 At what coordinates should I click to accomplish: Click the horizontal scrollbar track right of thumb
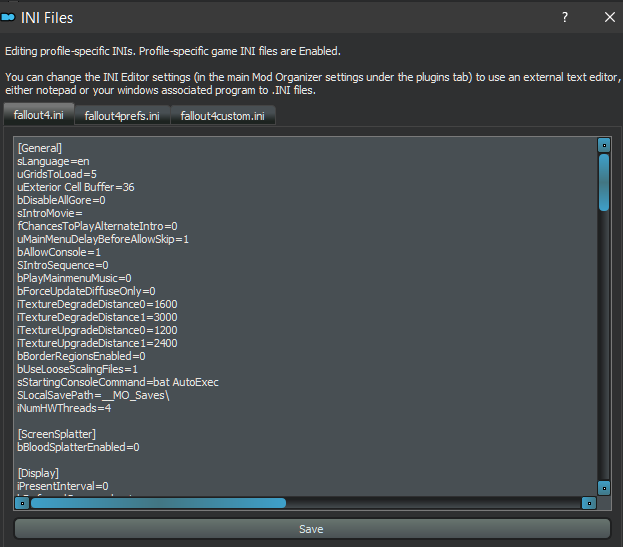(x=433, y=503)
